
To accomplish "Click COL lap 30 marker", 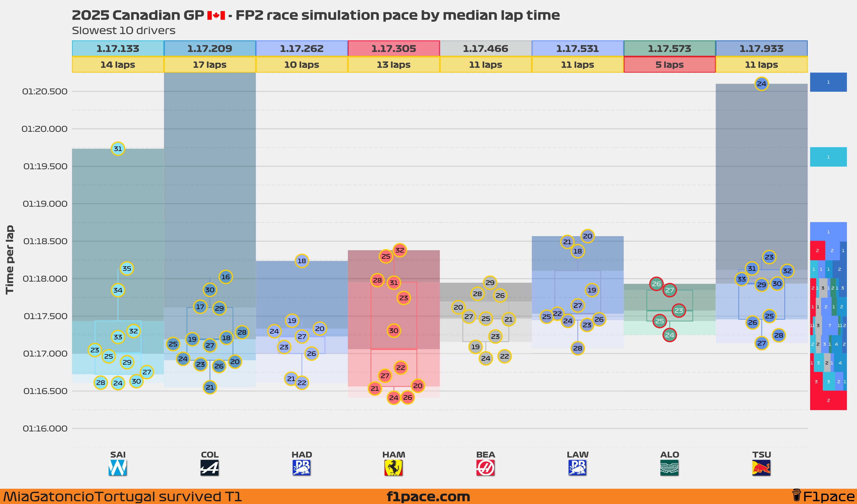I will pyautogui.click(x=210, y=290).
